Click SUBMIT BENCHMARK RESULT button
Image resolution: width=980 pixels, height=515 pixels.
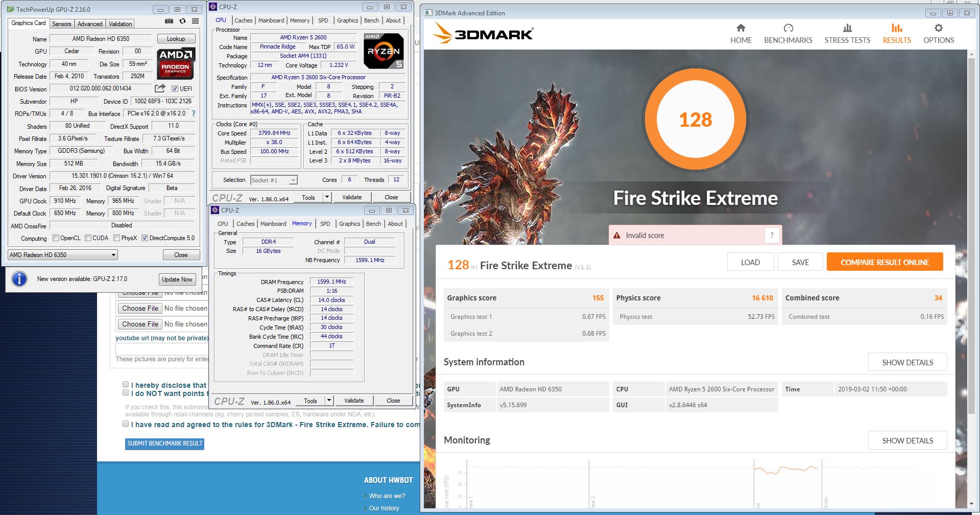click(x=165, y=443)
